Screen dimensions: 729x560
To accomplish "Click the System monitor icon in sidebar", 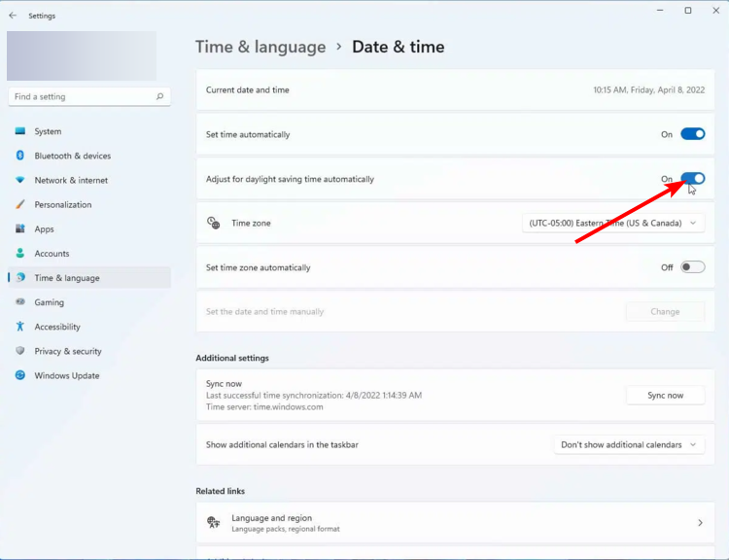I will pyautogui.click(x=20, y=131).
